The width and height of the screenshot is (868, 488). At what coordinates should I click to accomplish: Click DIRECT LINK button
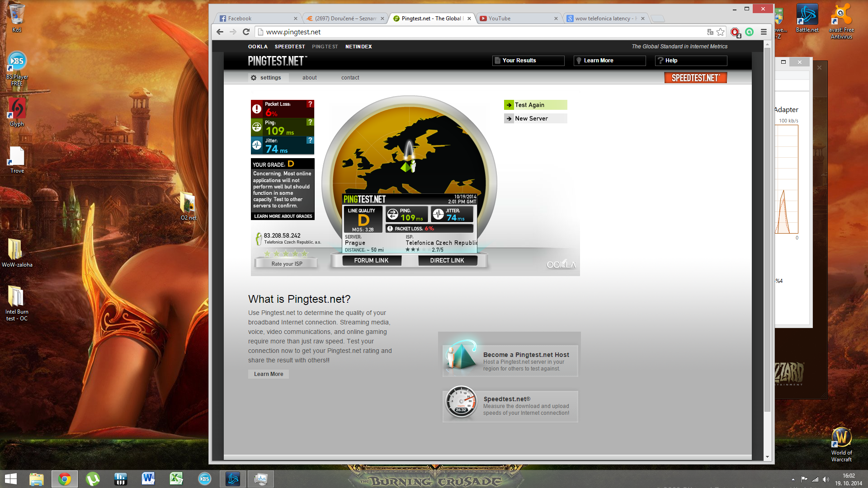click(x=447, y=260)
